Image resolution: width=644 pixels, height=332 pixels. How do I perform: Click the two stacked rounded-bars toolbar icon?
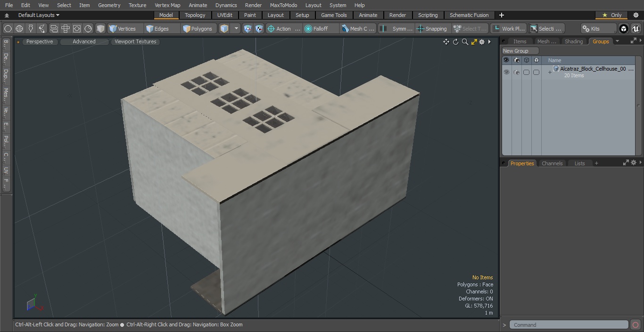coord(54,29)
